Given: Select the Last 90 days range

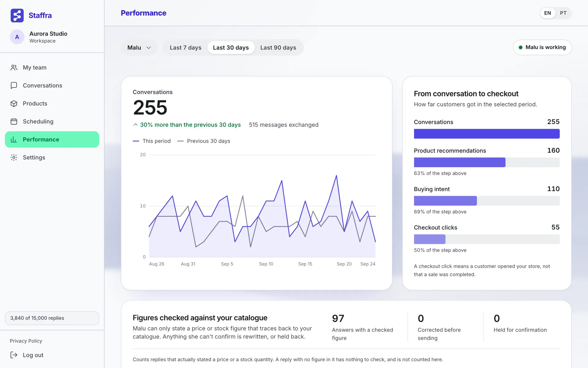Looking at the screenshot, I should (278, 48).
